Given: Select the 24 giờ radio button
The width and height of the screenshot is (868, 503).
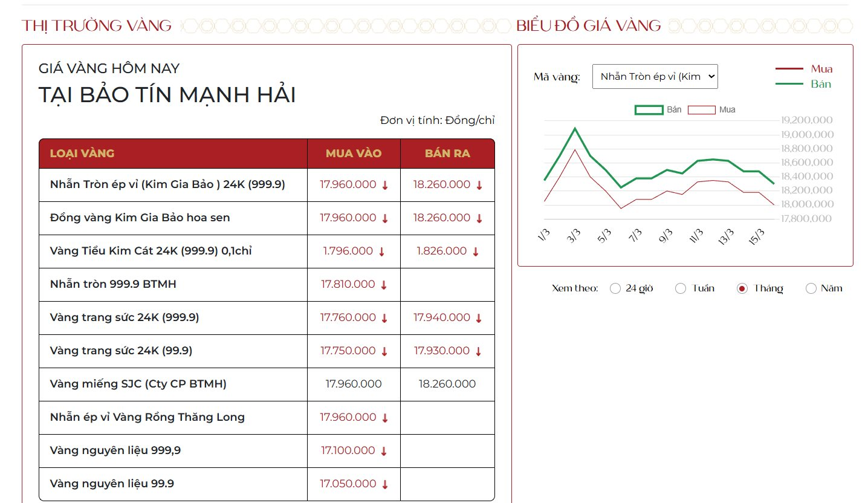Looking at the screenshot, I should [615, 288].
